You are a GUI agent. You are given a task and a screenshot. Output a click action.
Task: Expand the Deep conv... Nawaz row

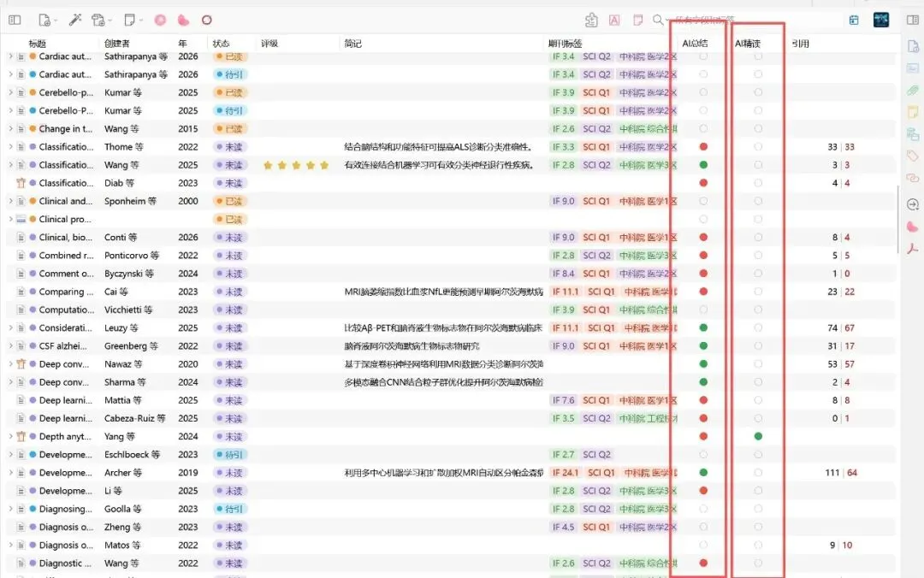coord(10,364)
